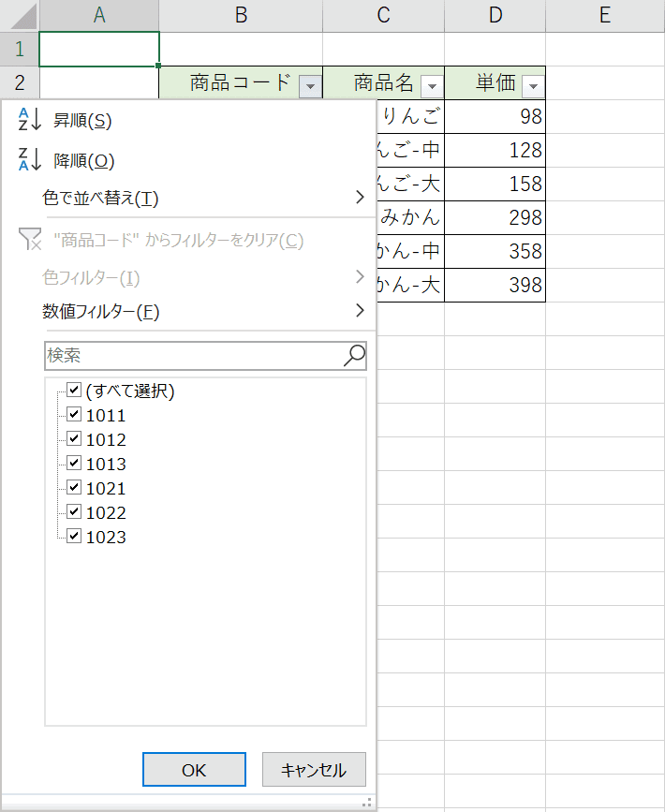Screen dimensions: 665x812
Task: Click the 商品コード header cell text
Action: [241, 82]
